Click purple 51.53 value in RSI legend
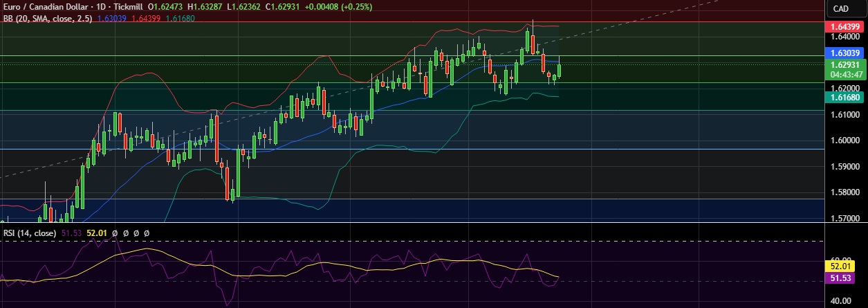Image resolution: width=868 pixels, height=308 pixels. tap(73, 233)
